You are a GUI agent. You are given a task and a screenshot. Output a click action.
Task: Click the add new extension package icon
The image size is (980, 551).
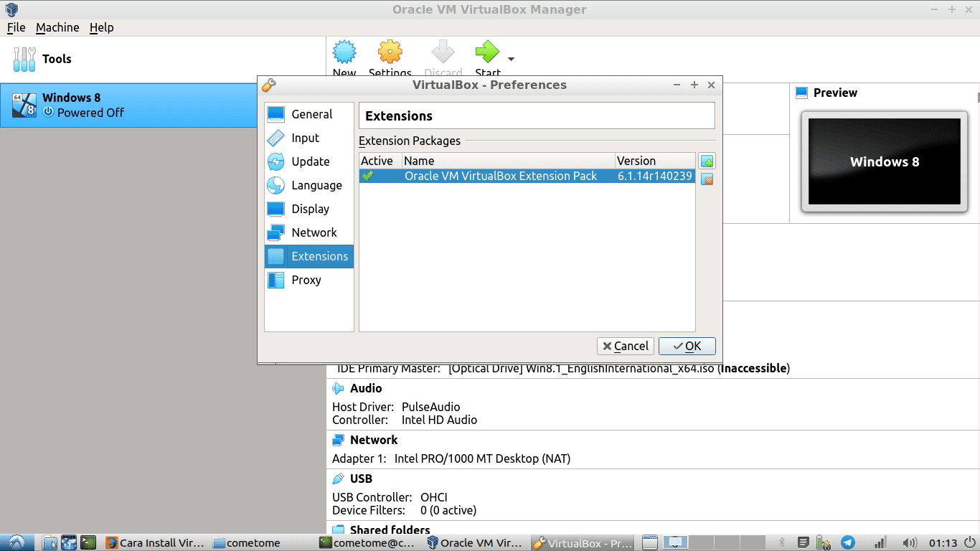707,161
